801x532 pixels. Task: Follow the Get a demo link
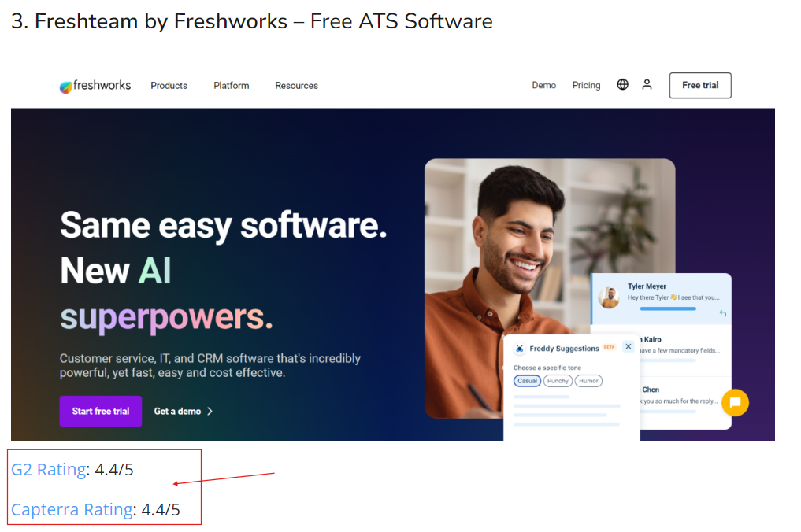click(183, 411)
